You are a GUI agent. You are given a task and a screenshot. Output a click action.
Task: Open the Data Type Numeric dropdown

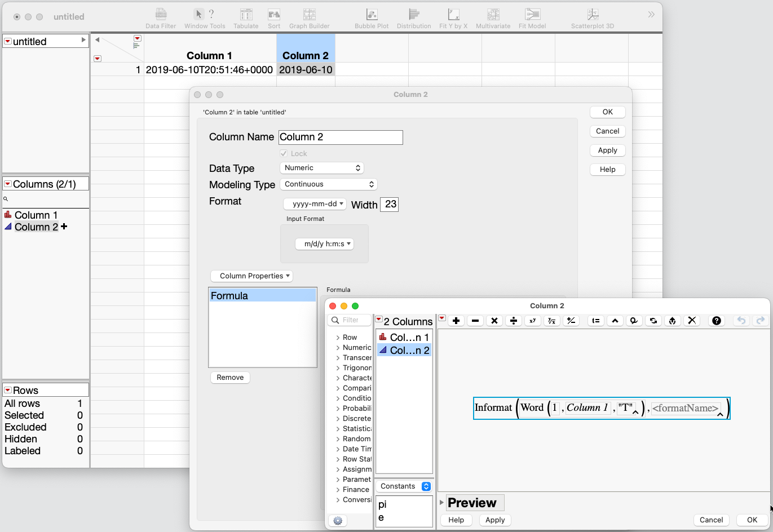[322, 168]
